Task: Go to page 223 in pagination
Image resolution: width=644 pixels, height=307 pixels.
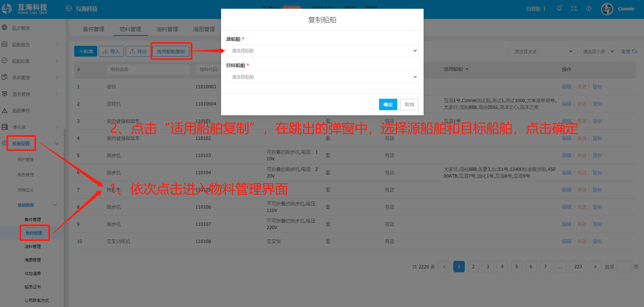Action: [578, 267]
